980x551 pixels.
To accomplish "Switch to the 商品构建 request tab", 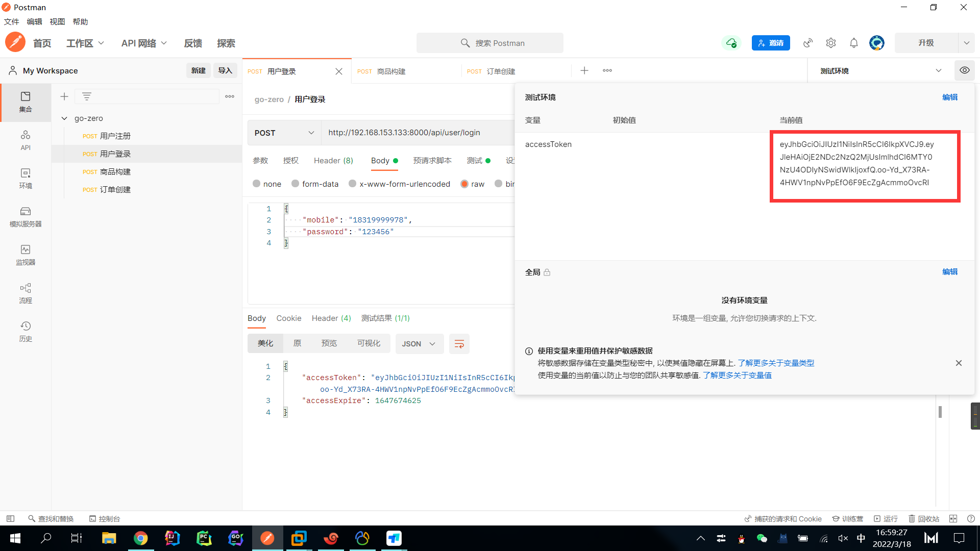I will pos(391,71).
